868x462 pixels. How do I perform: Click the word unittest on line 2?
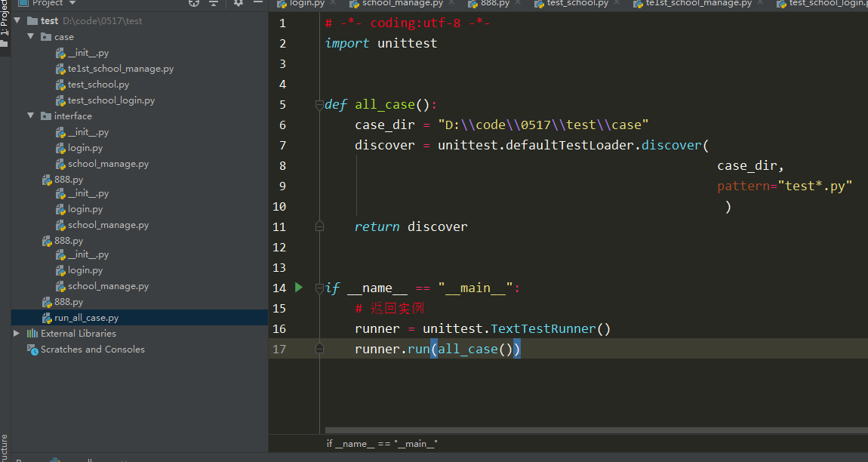point(408,43)
